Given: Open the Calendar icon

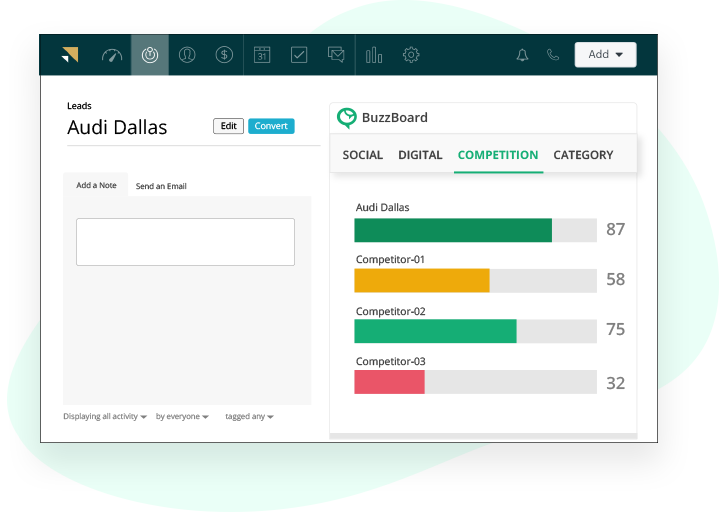Looking at the screenshot, I should click(262, 55).
